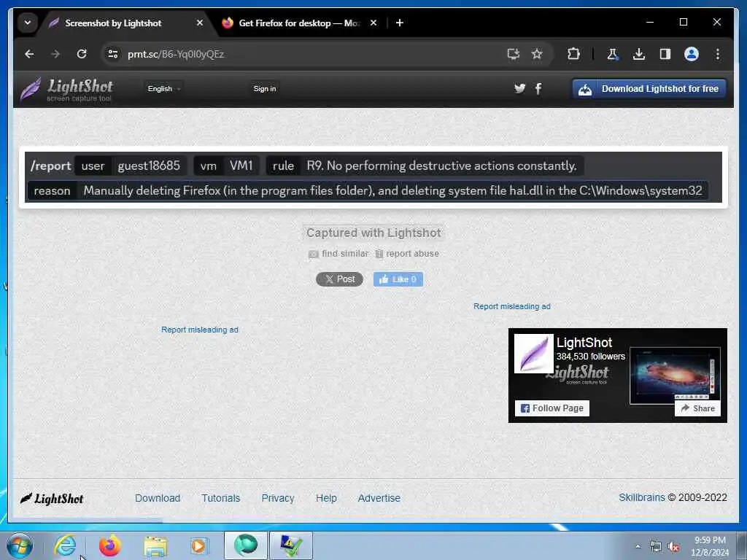The width and height of the screenshot is (747, 560).
Task: Open the Chrome profile avatar
Action: [x=692, y=54]
